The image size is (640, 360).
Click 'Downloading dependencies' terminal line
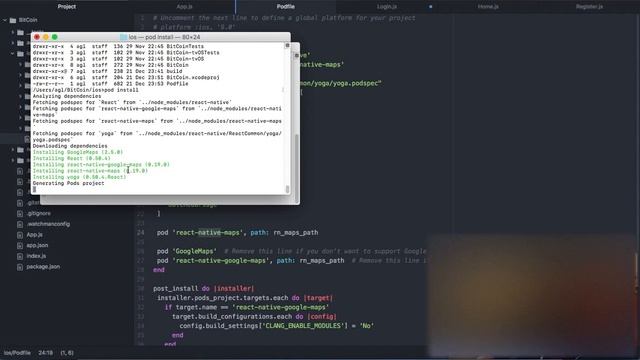pos(70,146)
